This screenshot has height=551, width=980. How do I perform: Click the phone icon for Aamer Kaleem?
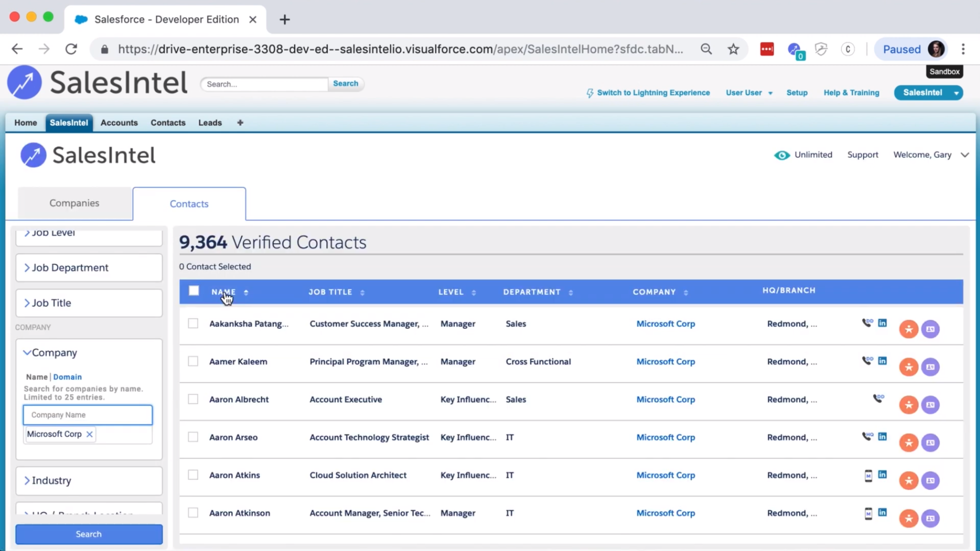pyautogui.click(x=867, y=361)
